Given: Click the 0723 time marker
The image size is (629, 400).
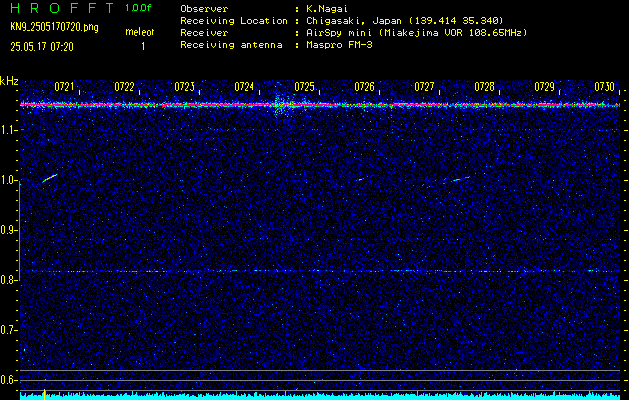Looking at the screenshot, I should 185,87.
